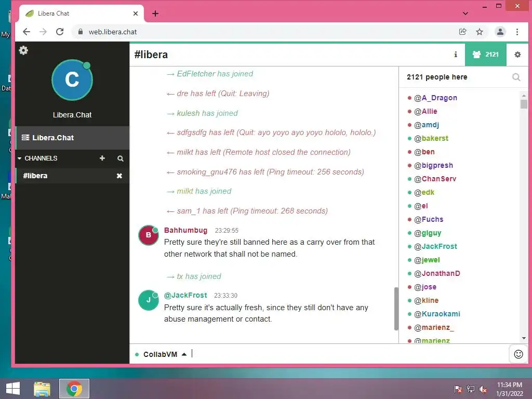The height and width of the screenshot is (399, 532).
Task: Click the Chrome taskbar icon
Action: pos(74,389)
